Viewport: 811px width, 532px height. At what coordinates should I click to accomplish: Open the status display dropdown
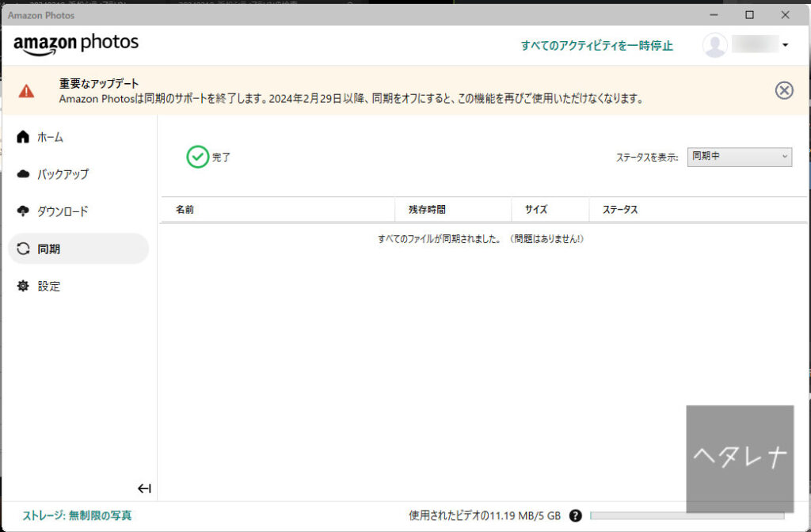739,157
